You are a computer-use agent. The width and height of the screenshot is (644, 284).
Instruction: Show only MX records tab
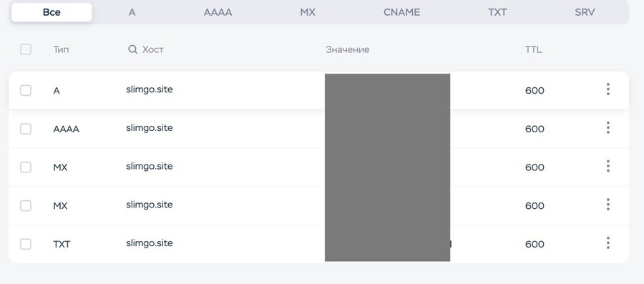point(308,12)
